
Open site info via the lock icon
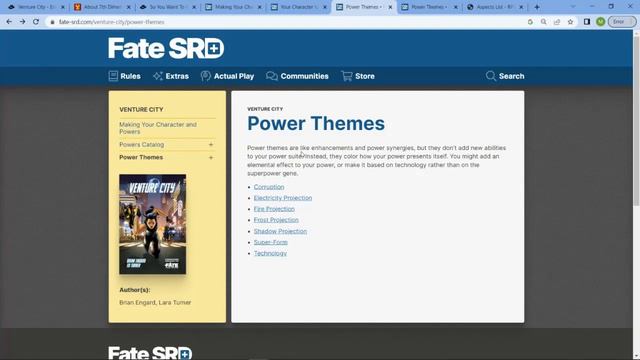[52, 22]
